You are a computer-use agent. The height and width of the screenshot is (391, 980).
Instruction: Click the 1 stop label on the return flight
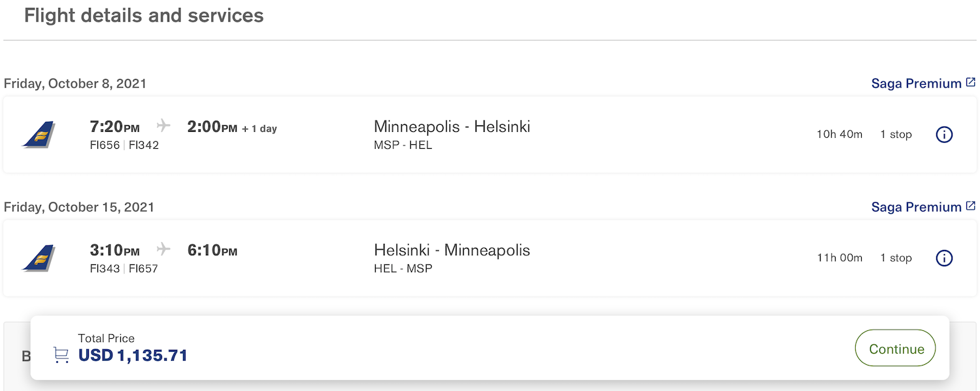pyautogui.click(x=896, y=257)
